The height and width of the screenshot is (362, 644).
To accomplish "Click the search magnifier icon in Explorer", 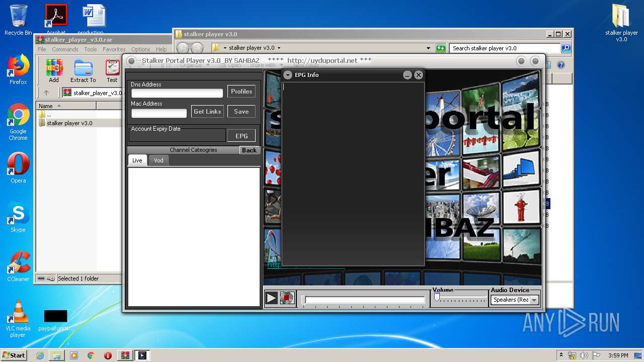I will (x=566, y=48).
